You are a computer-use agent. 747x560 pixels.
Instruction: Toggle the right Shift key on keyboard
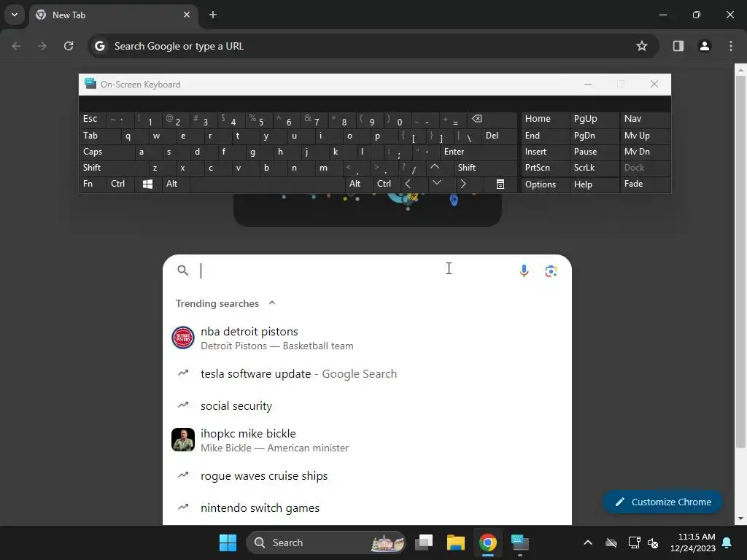pyautogui.click(x=485, y=168)
